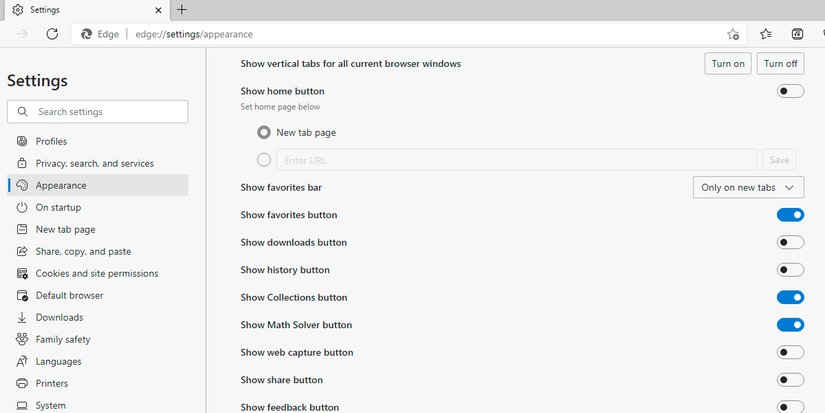The height and width of the screenshot is (413, 825).
Task: Click the browser refresh icon
Action: pos(52,34)
